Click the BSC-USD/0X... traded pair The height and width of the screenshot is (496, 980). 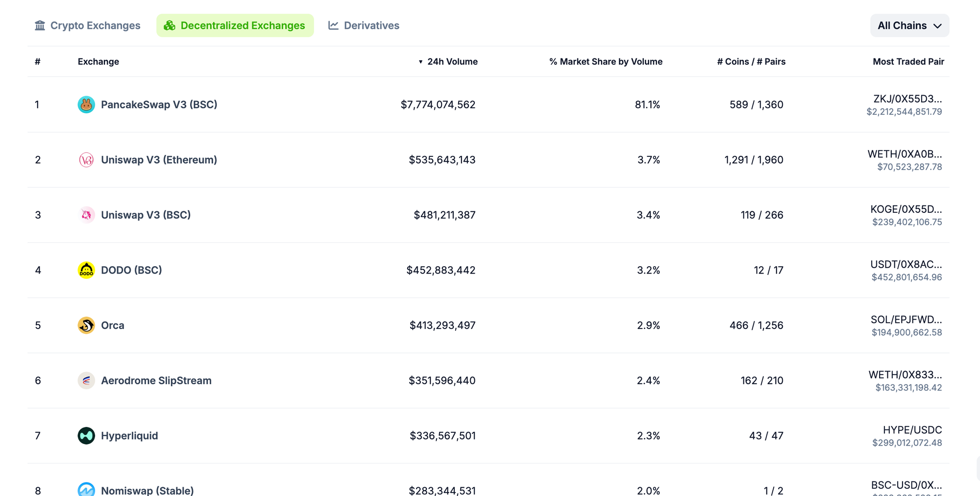(906, 485)
